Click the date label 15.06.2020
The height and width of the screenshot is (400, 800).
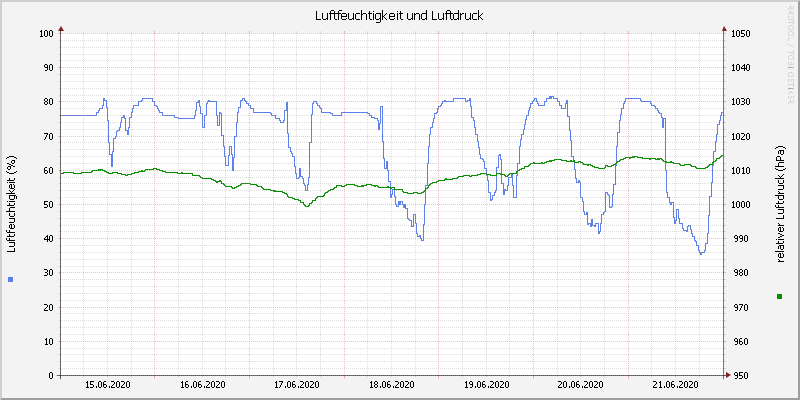[x=107, y=384]
